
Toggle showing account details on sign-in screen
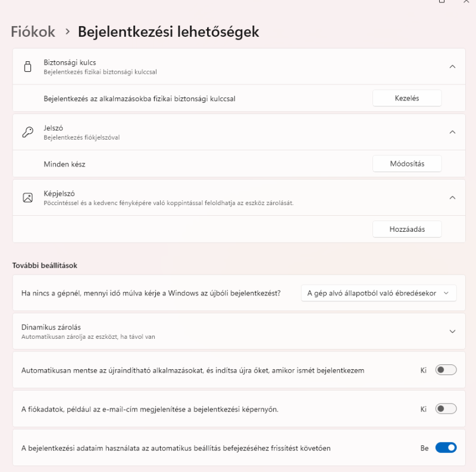446,409
